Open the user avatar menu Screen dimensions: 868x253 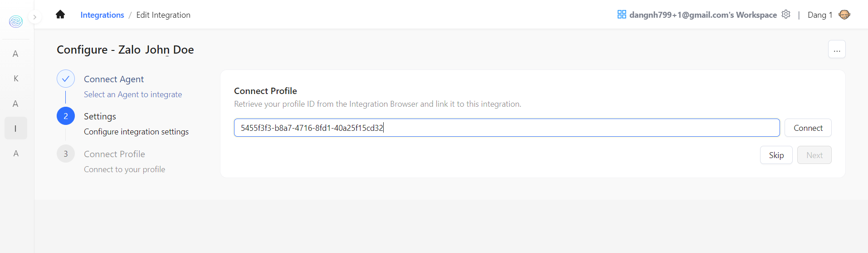point(844,15)
